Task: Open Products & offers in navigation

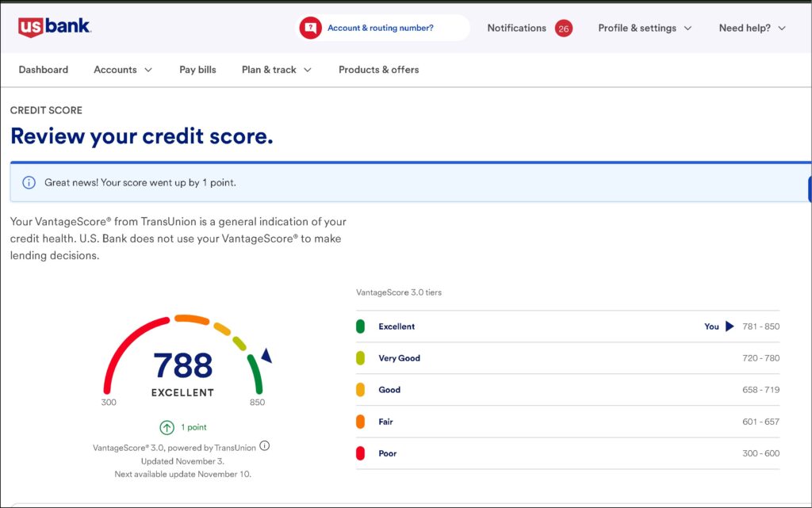Action: point(378,70)
